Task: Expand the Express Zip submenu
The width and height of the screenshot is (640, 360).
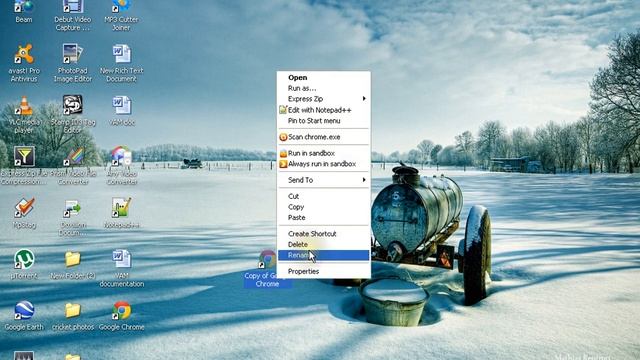Action: (x=324, y=99)
